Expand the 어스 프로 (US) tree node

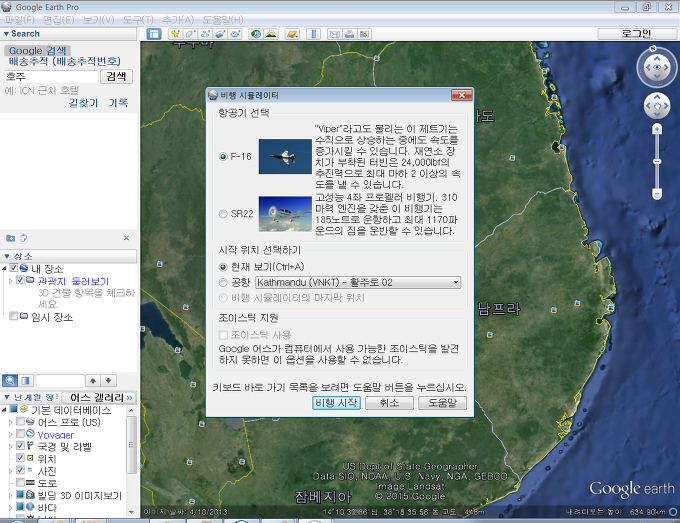click(x=11, y=422)
